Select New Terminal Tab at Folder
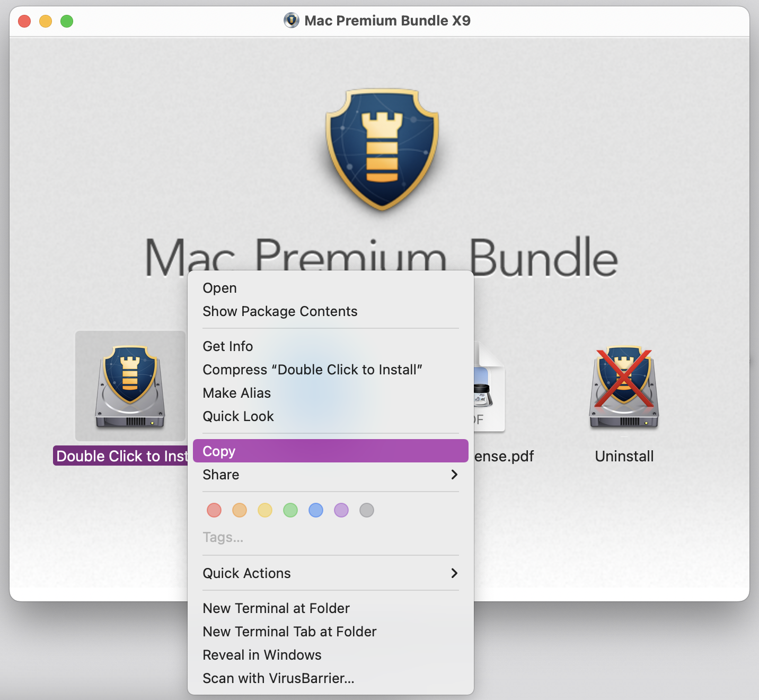 (331, 632)
